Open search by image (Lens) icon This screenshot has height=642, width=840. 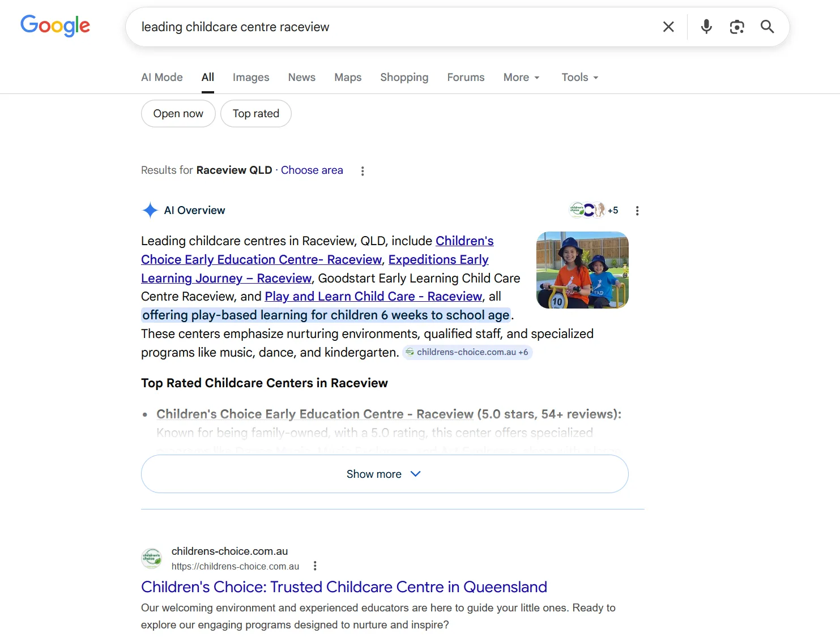pos(737,27)
